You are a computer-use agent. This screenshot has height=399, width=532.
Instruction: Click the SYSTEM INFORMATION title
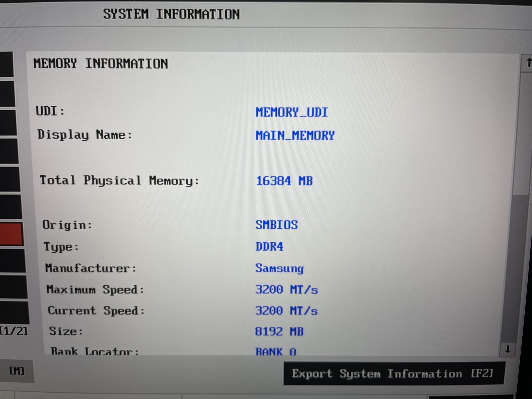click(x=171, y=14)
